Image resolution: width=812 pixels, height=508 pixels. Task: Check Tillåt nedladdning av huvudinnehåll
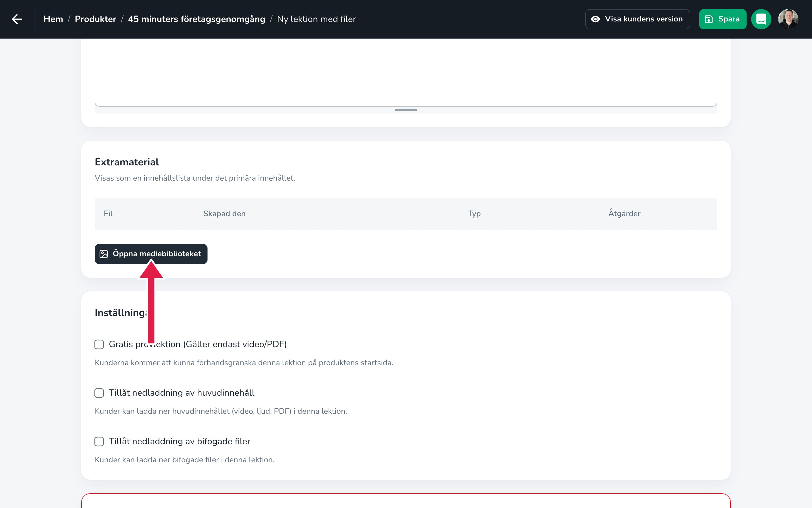point(99,393)
